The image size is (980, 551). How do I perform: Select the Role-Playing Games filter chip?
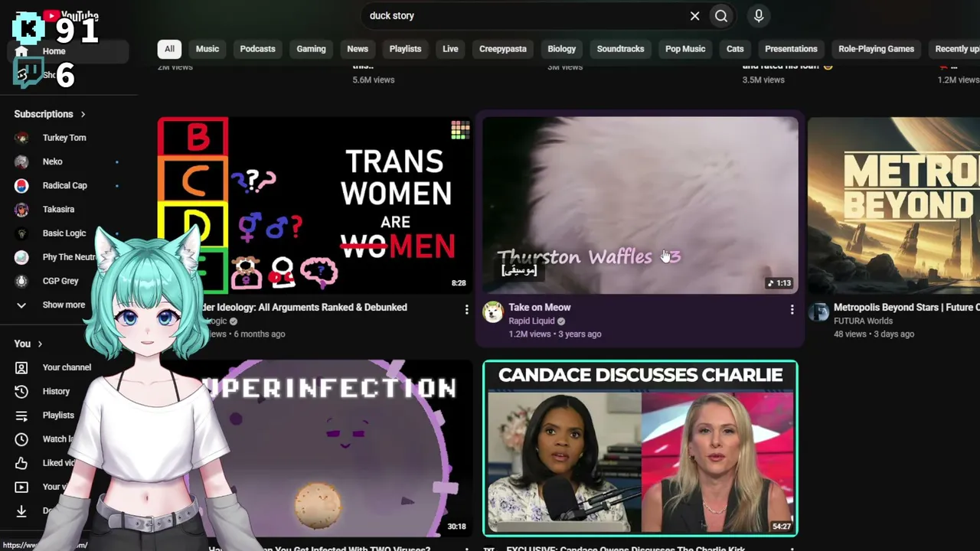tap(876, 49)
